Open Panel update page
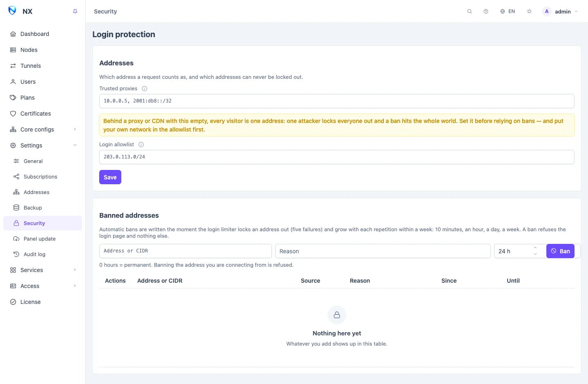 pos(42,239)
